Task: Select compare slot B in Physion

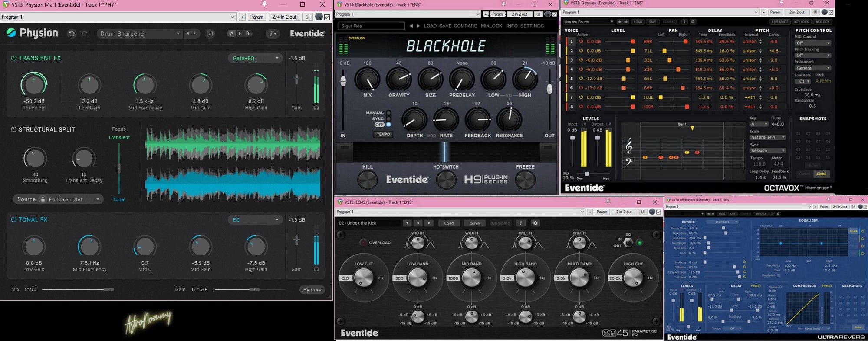Action: (x=248, y=33)
